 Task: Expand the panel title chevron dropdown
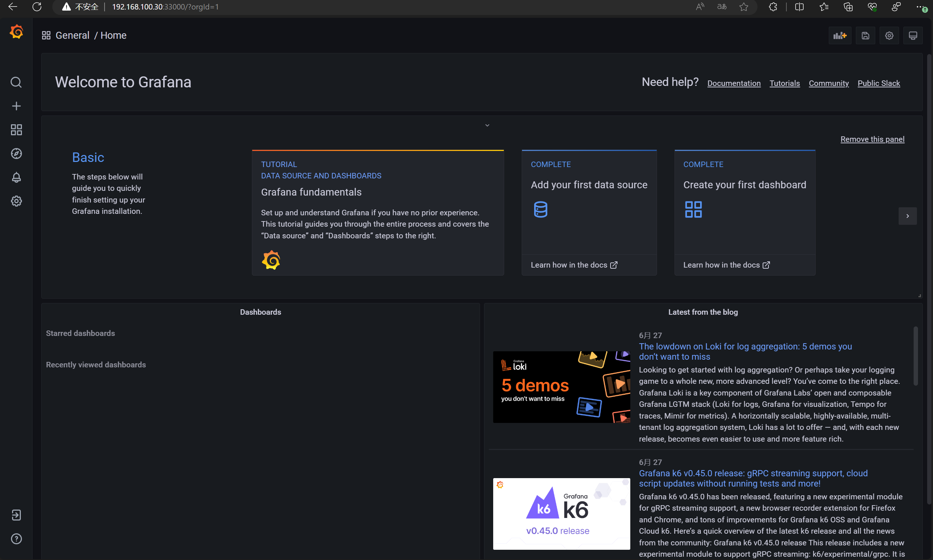487,125
